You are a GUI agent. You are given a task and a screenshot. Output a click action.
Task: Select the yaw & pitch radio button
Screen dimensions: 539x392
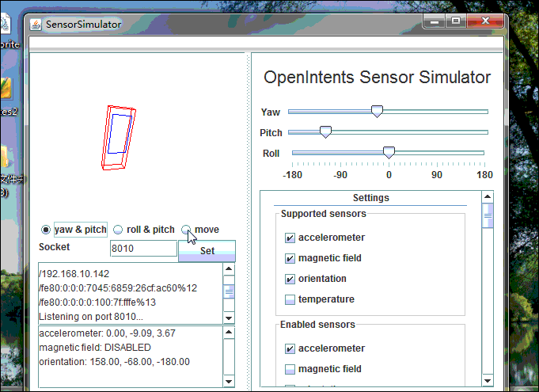pyautogui.click(x=46, y=230)
